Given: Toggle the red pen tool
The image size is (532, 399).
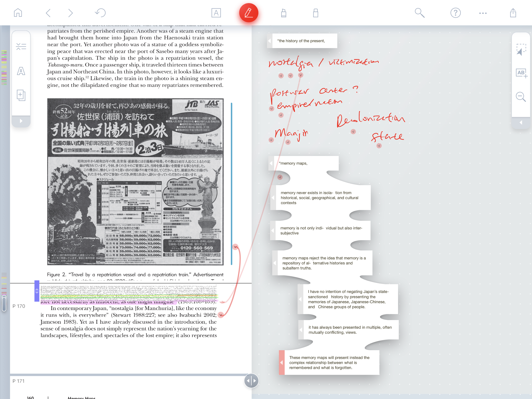Looking at the screenshot, I should coord(249,13).
